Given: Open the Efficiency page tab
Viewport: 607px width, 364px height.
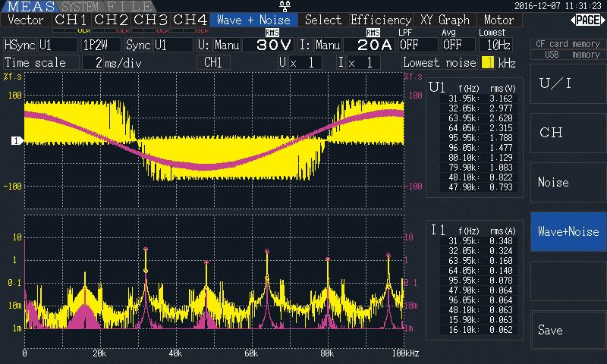Looking at the screenshot, I should [x=381, y=20].
